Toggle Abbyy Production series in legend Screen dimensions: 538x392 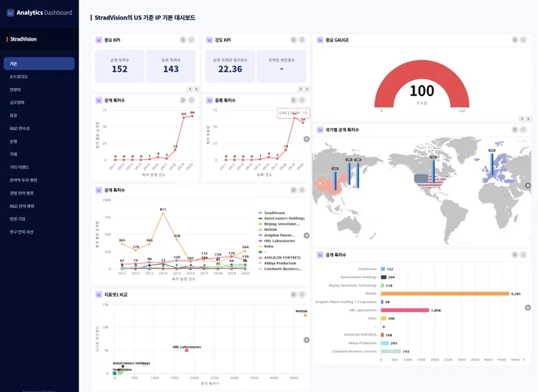pyautogui.click(x=277, y=263)
